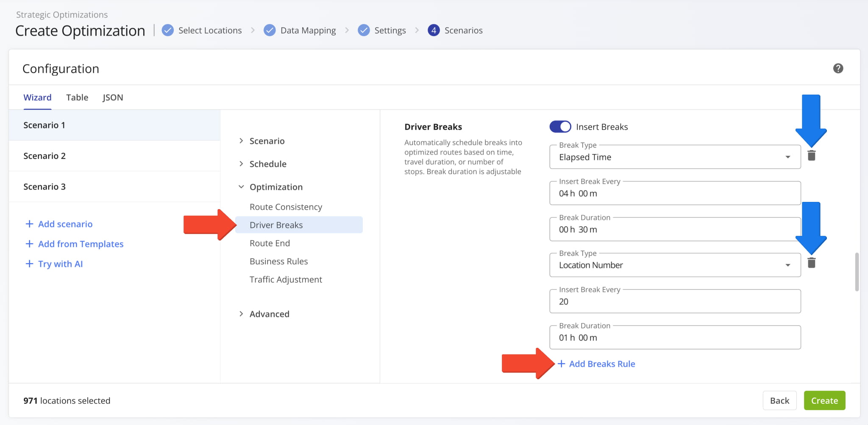This screenshot has height=425, width=868.
Task: Click the Select Locations step checkmark icon
Action: [168, 31]
